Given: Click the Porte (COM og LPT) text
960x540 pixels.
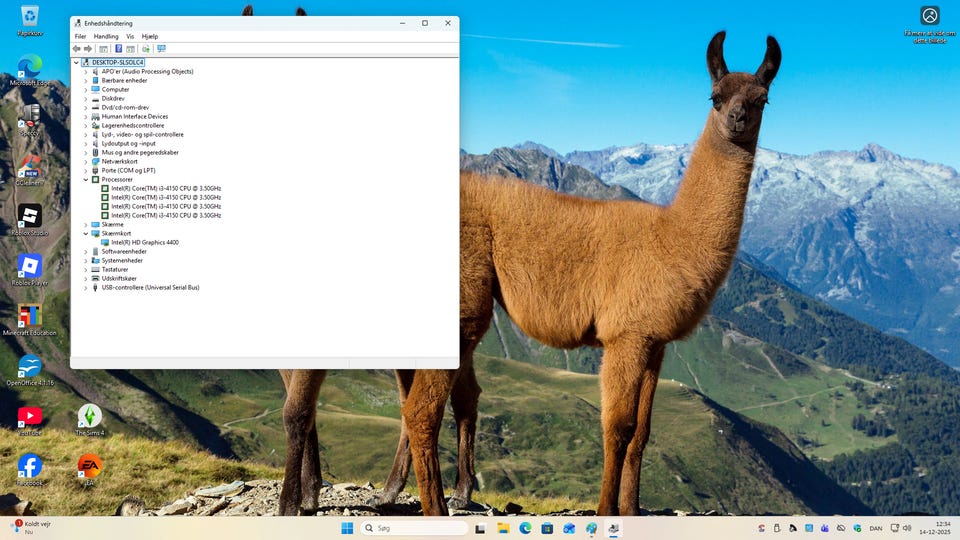Looking at the screenshot, I should pos(129,170).
